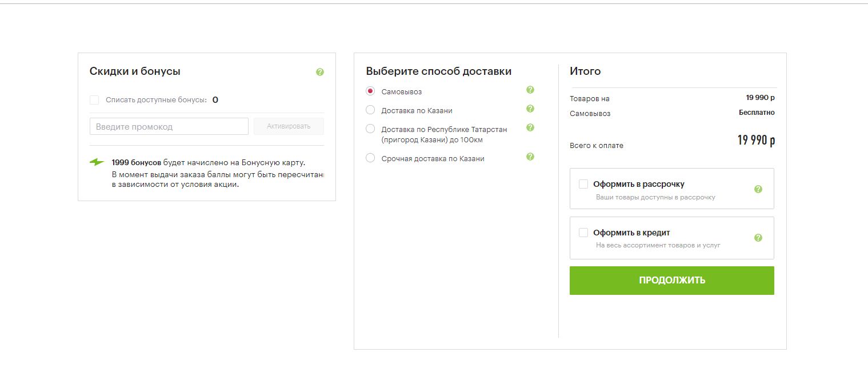Click the Итого heading

[x=585, y=71]
